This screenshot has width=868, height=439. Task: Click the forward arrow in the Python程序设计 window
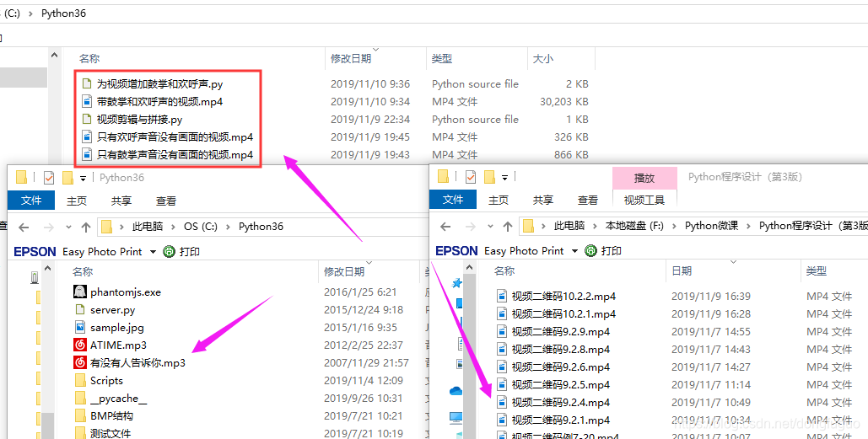click(x=471, y=226)
